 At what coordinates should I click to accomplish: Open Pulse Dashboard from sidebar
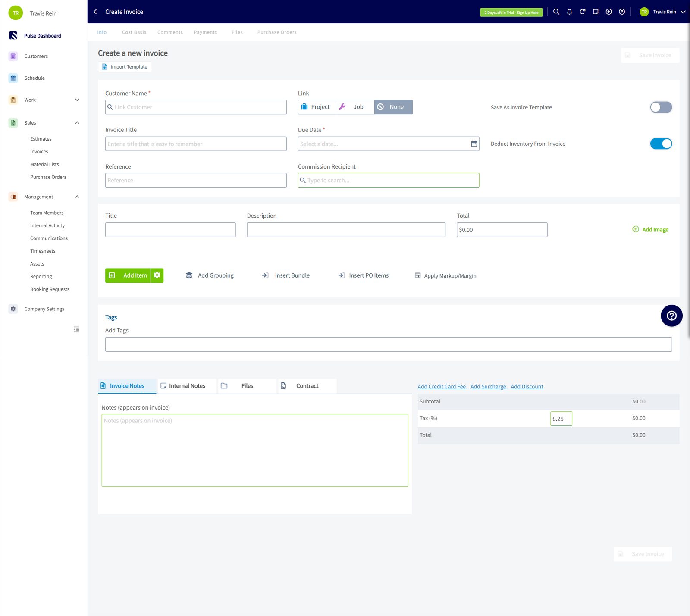[x=42, y=36]
